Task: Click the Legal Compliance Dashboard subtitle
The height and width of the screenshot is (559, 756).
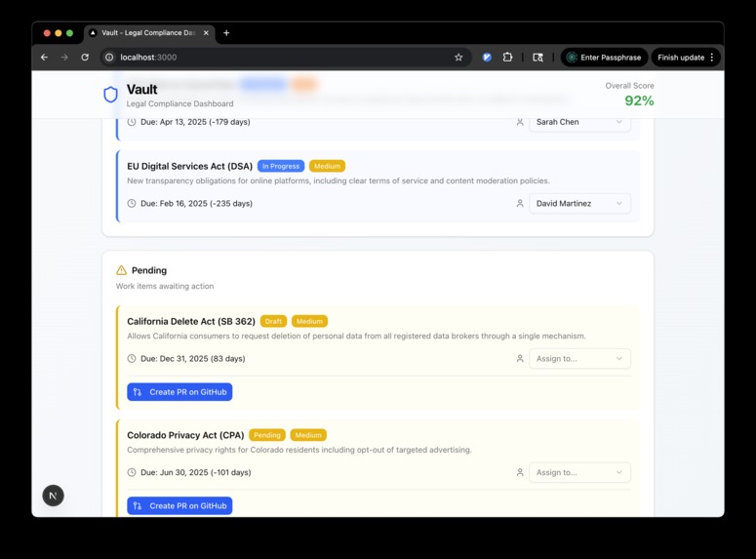Action: [179, 103]
